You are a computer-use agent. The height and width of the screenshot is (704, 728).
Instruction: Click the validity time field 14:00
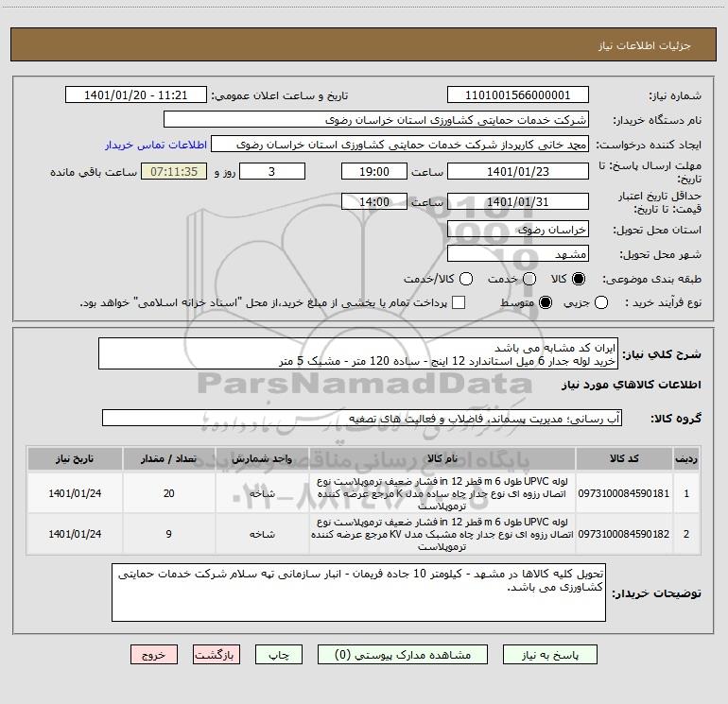(x=374, y=202)
